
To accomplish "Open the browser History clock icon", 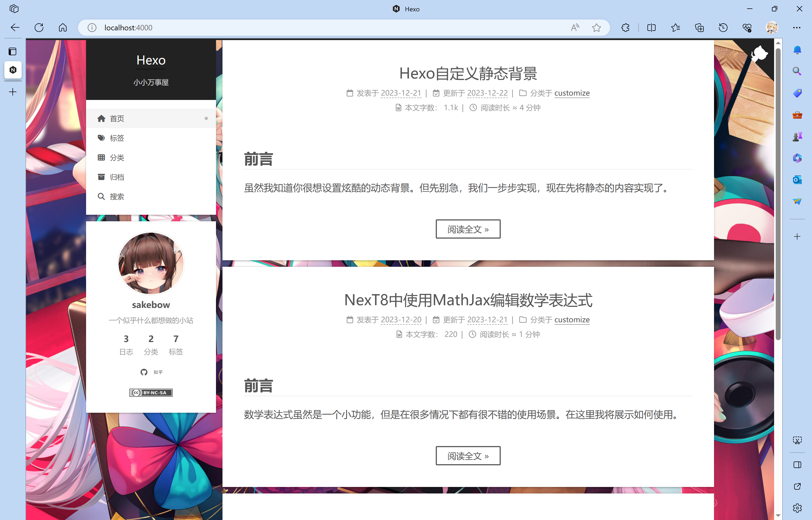I will point(723,28).
